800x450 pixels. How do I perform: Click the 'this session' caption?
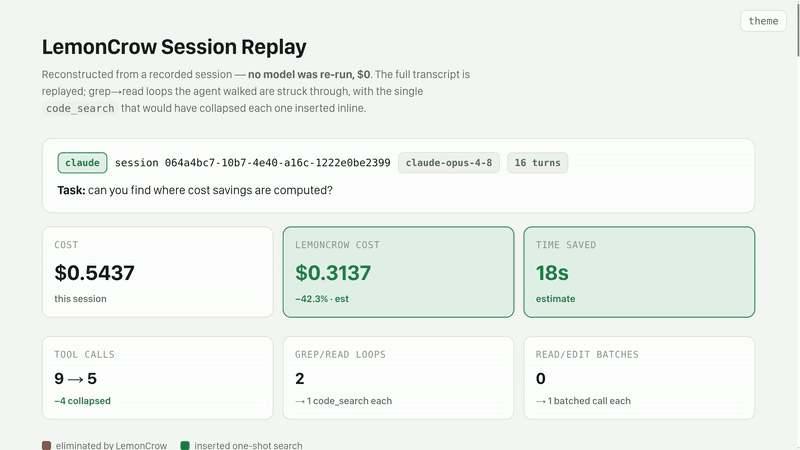[81, 299]
